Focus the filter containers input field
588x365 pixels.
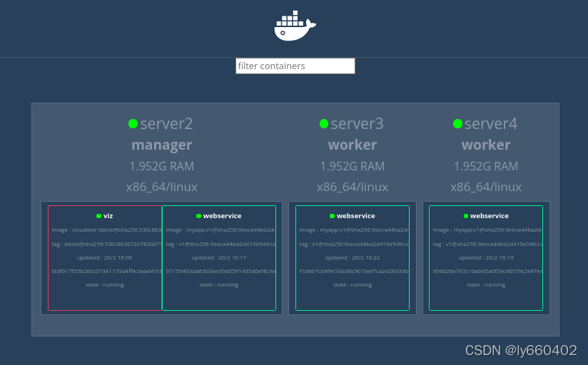tap(295, 66)
